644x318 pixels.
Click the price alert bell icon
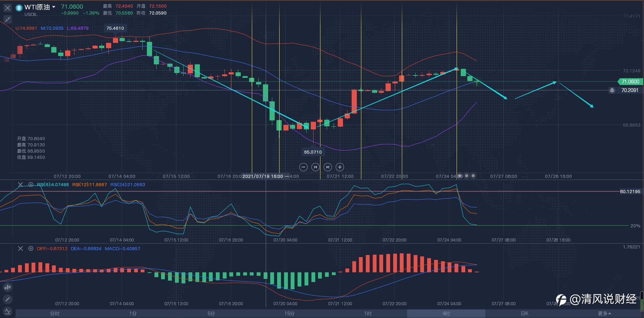tap(612, 90)
